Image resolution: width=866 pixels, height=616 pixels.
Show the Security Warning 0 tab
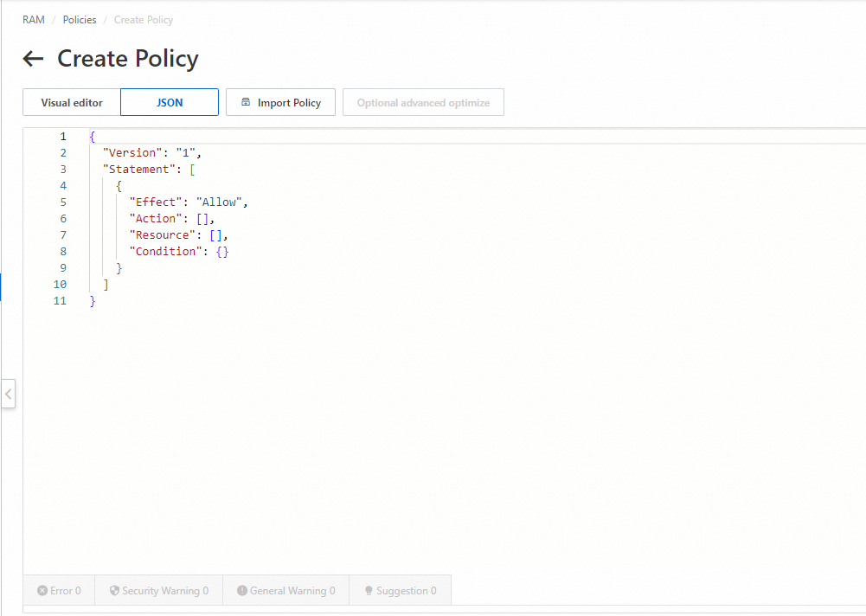[159, 591]
